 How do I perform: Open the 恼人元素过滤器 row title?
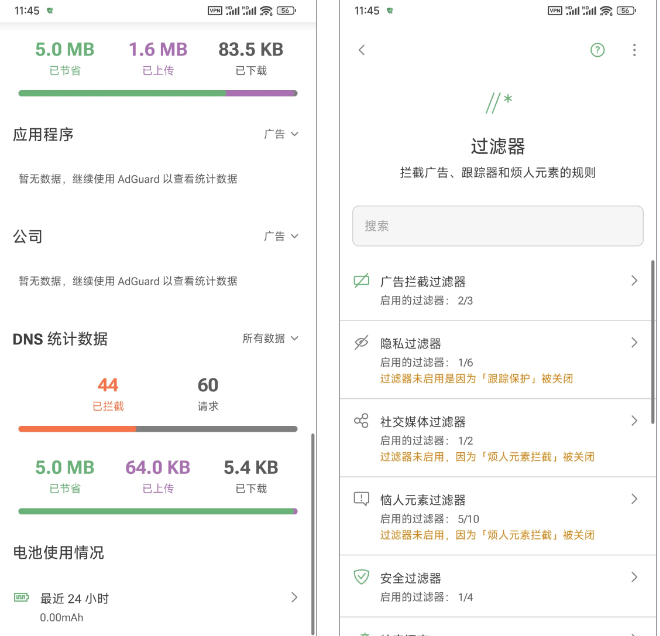tap(423, 500)
